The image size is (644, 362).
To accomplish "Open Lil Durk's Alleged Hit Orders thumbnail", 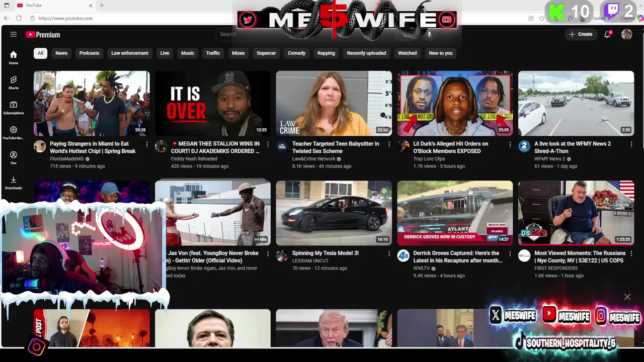I will 455,103.
